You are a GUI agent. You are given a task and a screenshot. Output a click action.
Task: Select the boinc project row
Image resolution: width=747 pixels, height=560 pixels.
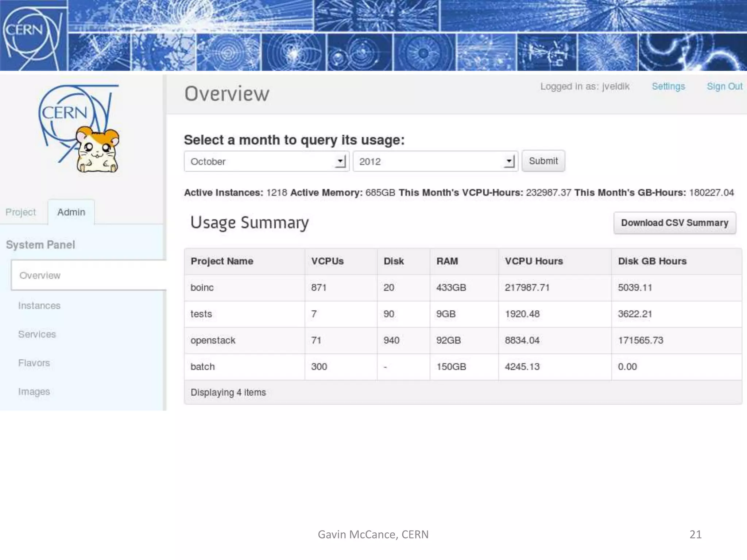tap(202, 288)
